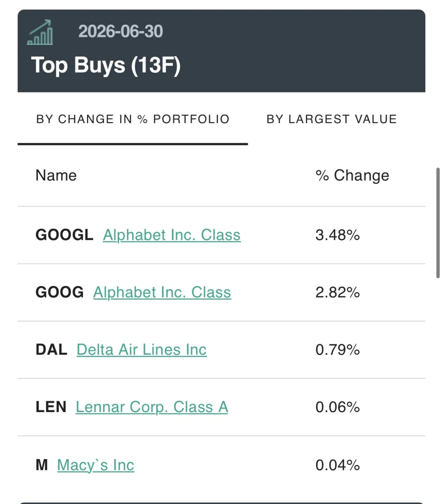
Task: Open the GOOGL Alphabet Inc. Class link
Action: point(172,235)
